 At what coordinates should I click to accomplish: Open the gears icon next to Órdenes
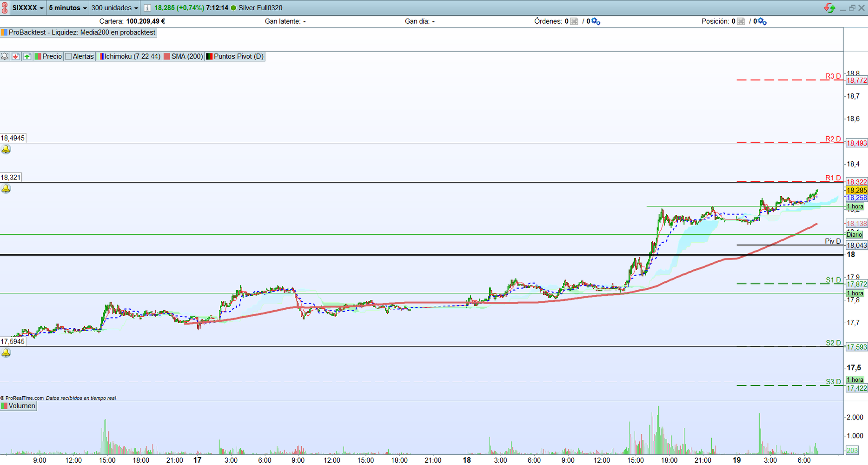596,21
